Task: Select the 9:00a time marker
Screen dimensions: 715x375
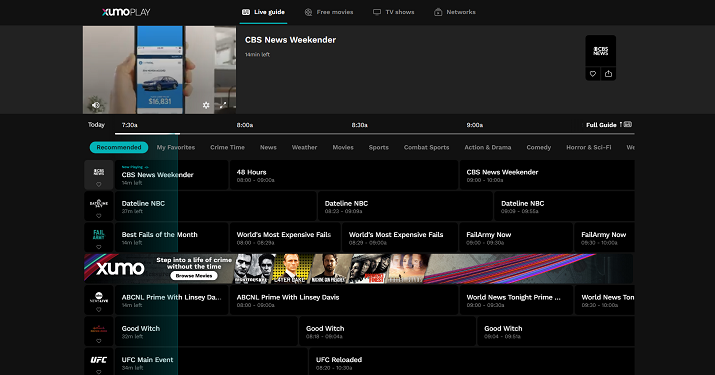Action: coord(474,125)
